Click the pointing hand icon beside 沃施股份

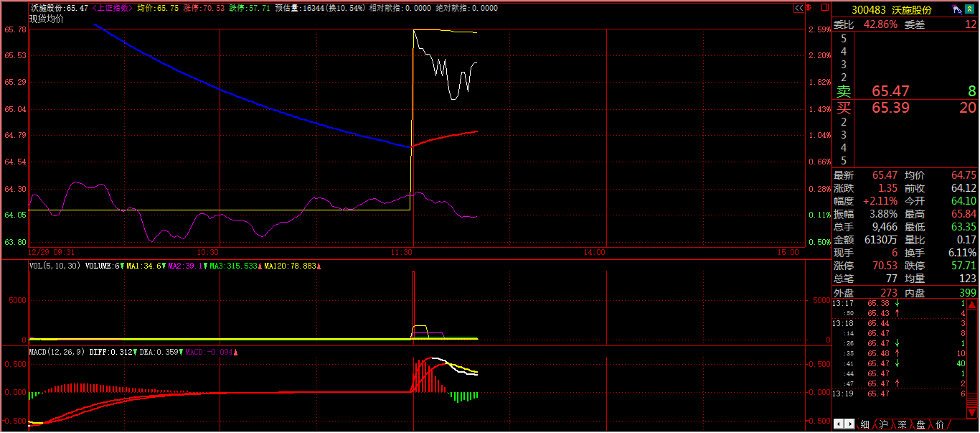956,10
